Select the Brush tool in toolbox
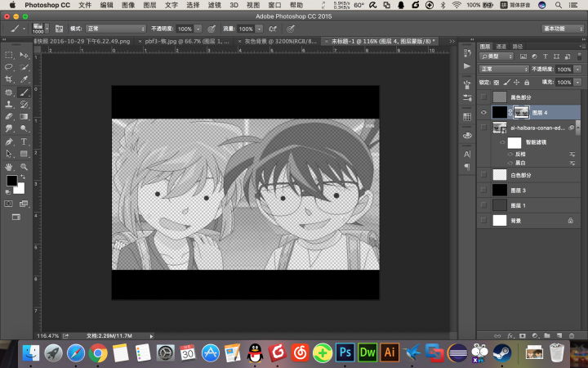 tap(24, 92)
